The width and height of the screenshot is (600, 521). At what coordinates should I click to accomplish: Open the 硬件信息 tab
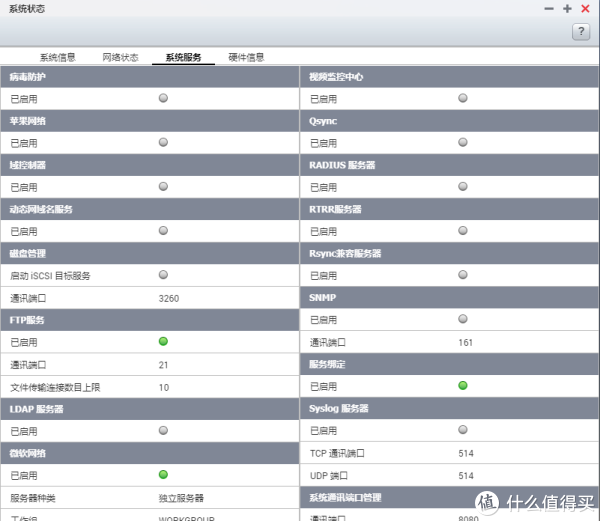[246, 57]
